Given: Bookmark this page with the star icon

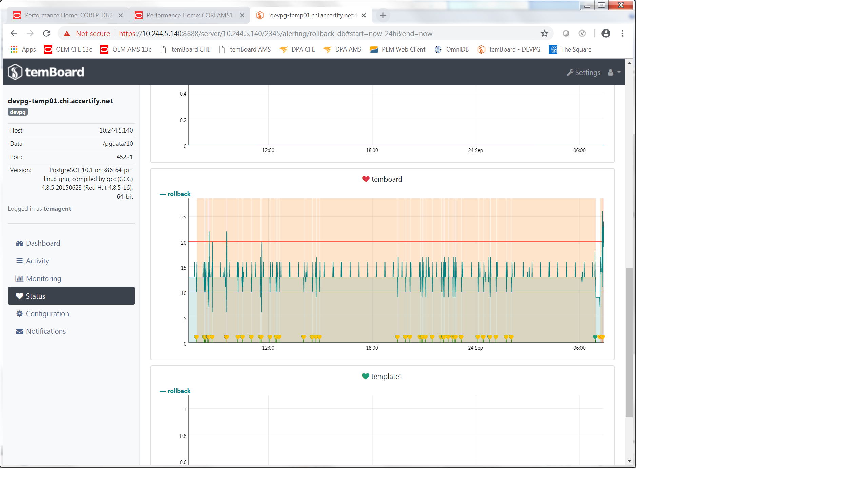Looking at the screenshot, I should click(544, 33).
